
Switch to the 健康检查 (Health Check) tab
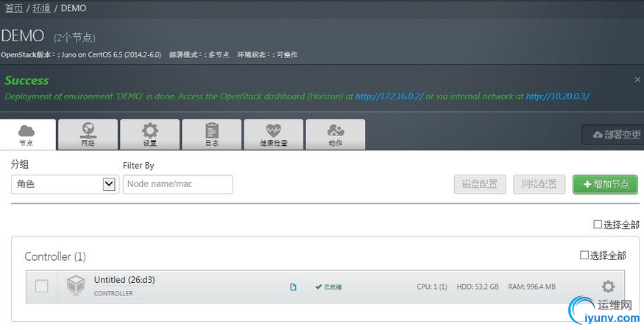pyautogui.click(x=274, y=135)
